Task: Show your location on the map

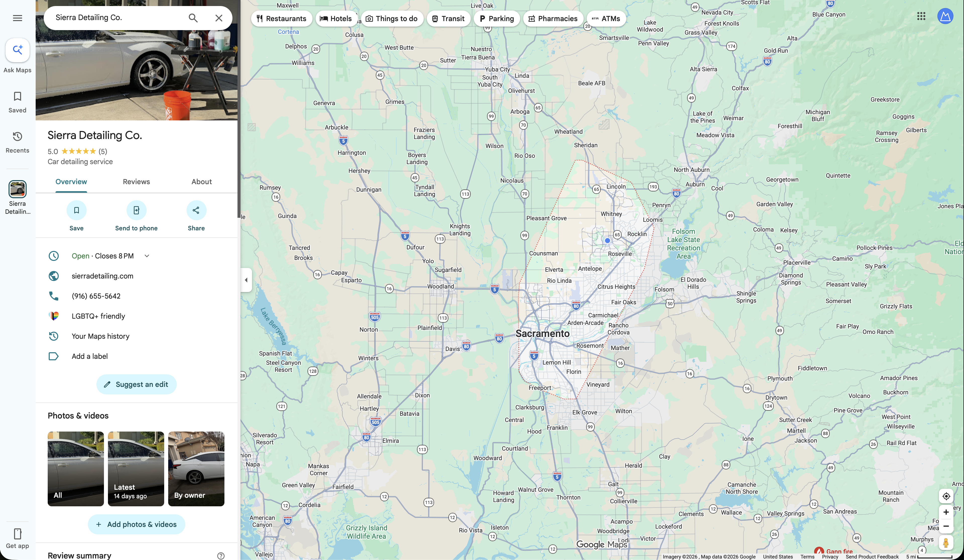Action: [x=946, y=496]
